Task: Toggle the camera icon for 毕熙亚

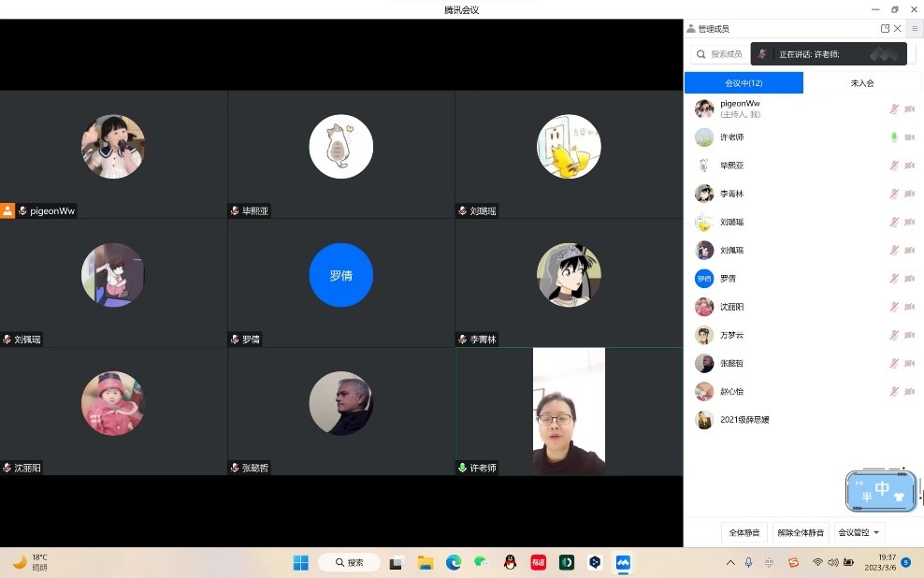Action: click(909, 166)
